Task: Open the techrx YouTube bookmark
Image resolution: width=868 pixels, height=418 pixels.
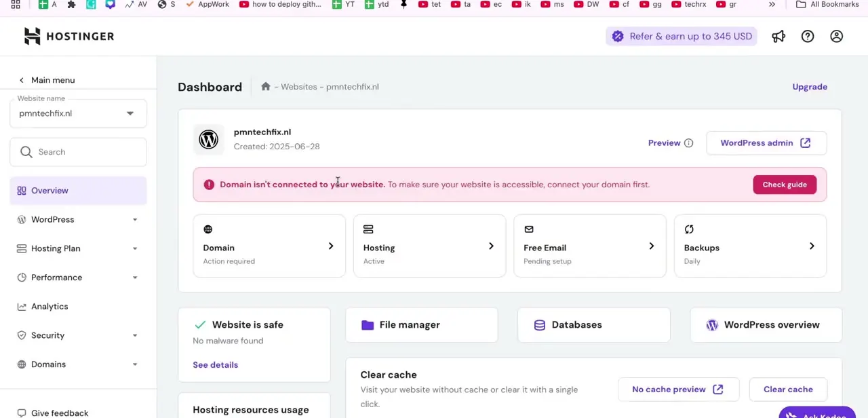Action: click(689, 4)
